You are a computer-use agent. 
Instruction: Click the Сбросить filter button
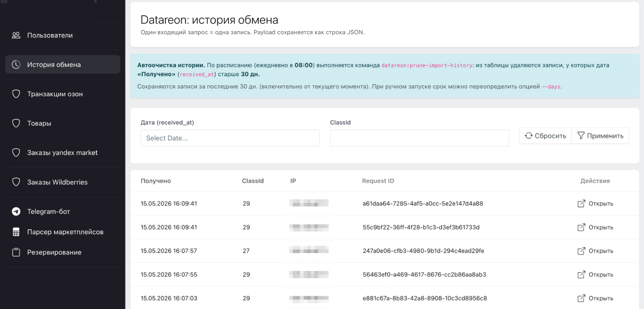[x=545, y=135]
